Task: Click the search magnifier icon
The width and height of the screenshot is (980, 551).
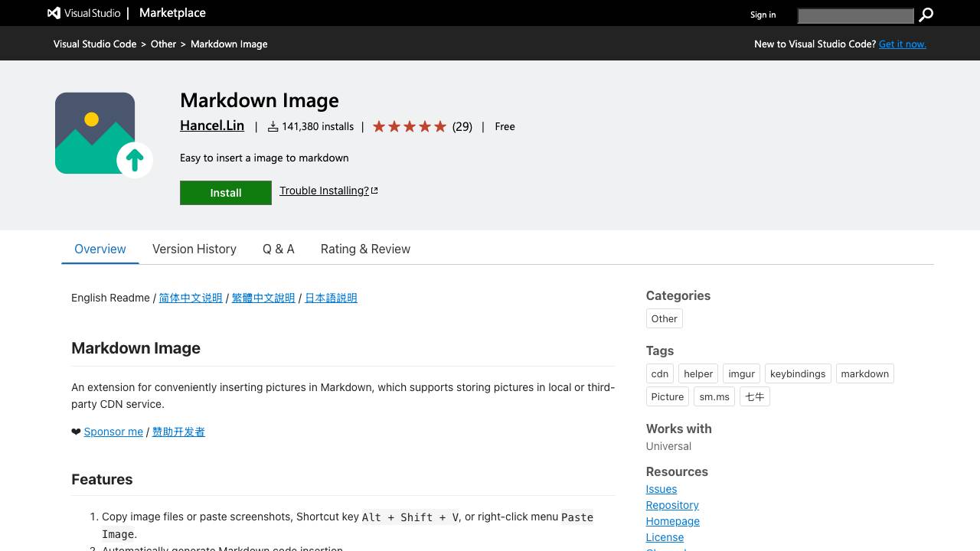Action: tap(926, 15)
